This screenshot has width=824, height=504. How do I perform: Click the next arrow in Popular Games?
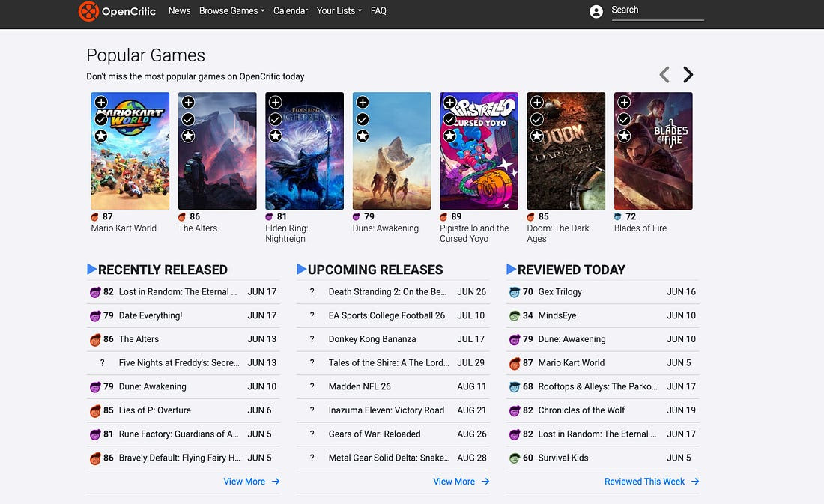point(688,75)
